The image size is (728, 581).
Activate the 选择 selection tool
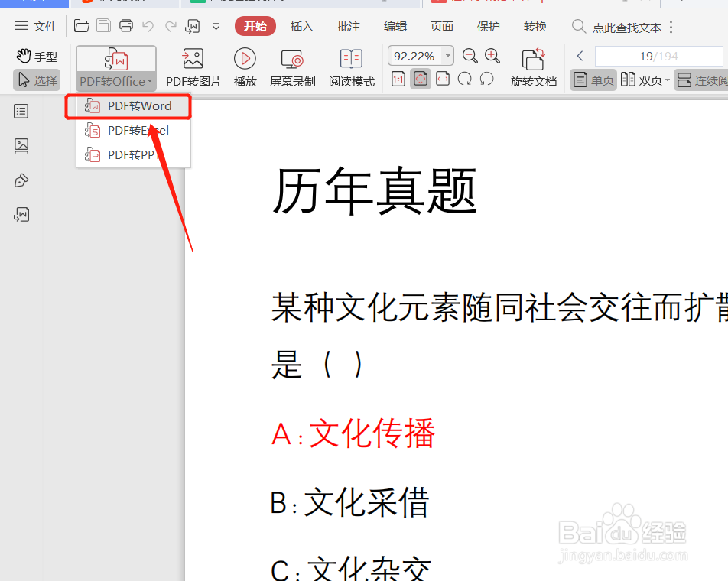[36, 80]
